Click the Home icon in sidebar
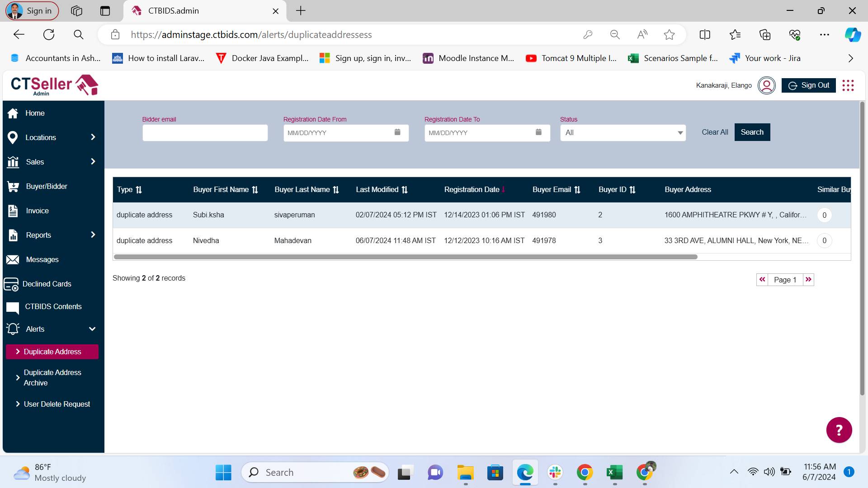 (13, 113)
